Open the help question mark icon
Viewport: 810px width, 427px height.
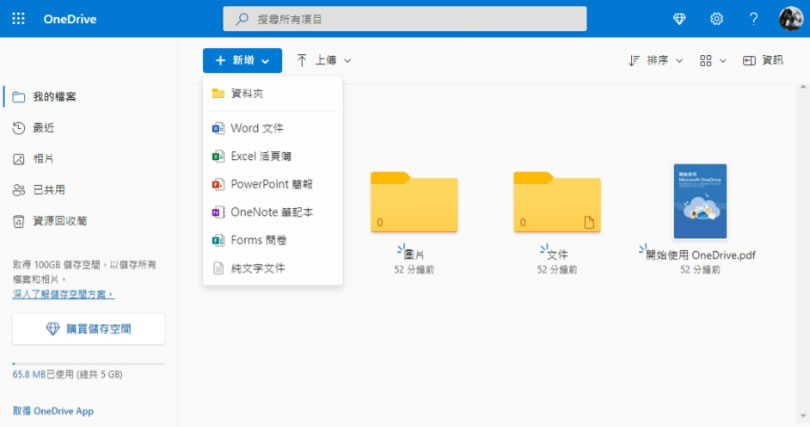tap(754, 19)
